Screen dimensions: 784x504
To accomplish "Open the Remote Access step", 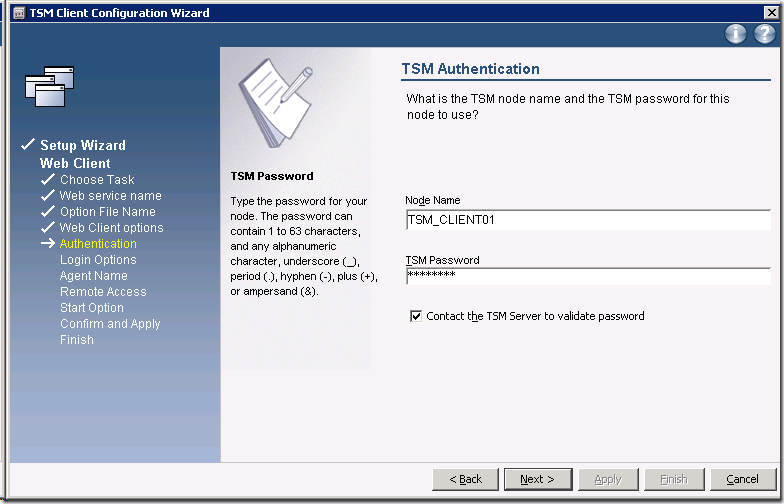I will point(103,292).
